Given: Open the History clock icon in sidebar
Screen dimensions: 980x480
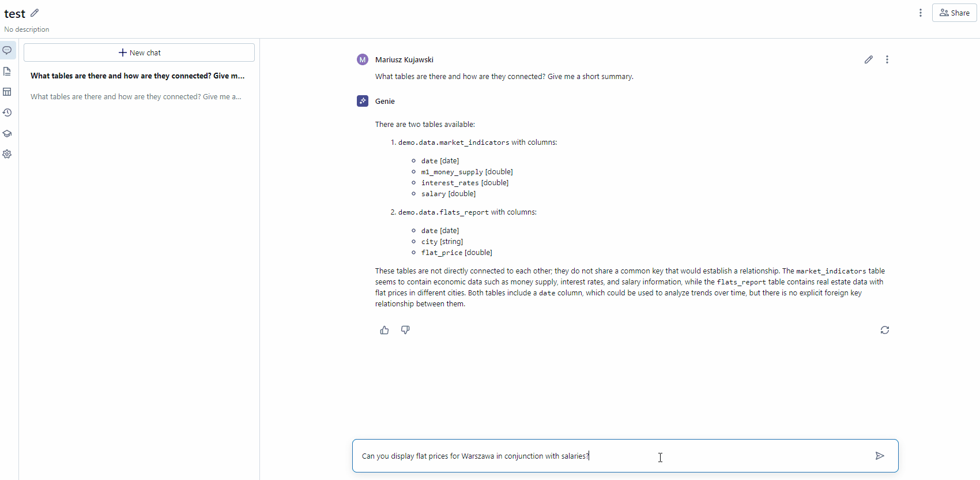Looking at the screenshot, I should coord(7,112).
